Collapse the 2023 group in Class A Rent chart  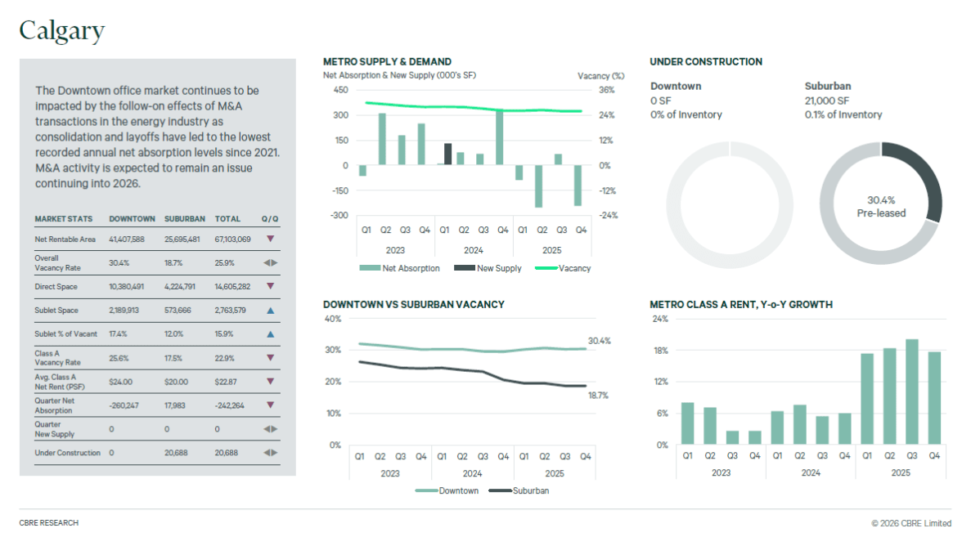721,471
